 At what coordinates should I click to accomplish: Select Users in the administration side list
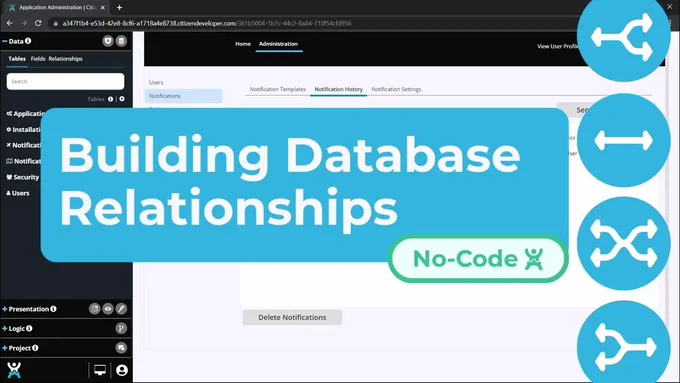coord(156,82)
